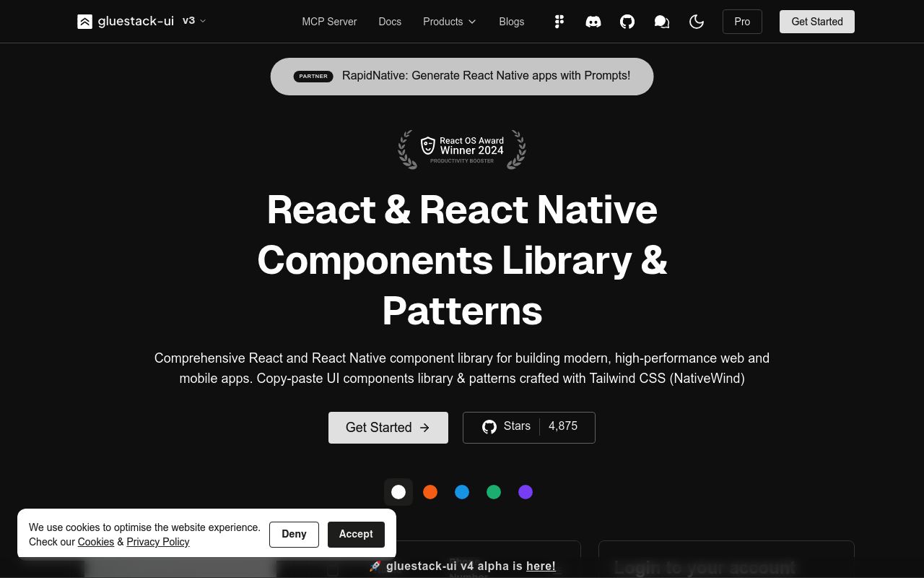Image resolution: width=924 pixels, height=578 pixels.
Task: Navigate to the Blogs section
Action: pos(511,22)
